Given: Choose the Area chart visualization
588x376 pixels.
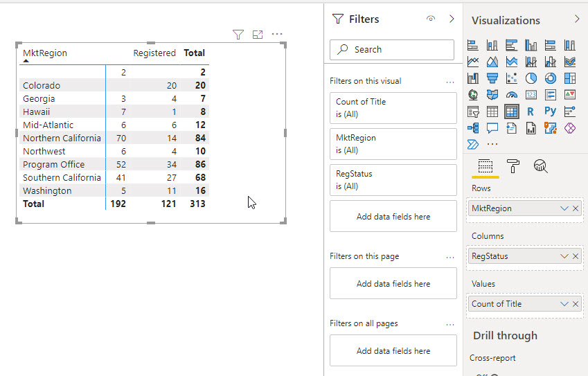Looking at the screenshot, I should tap(492, 62).
